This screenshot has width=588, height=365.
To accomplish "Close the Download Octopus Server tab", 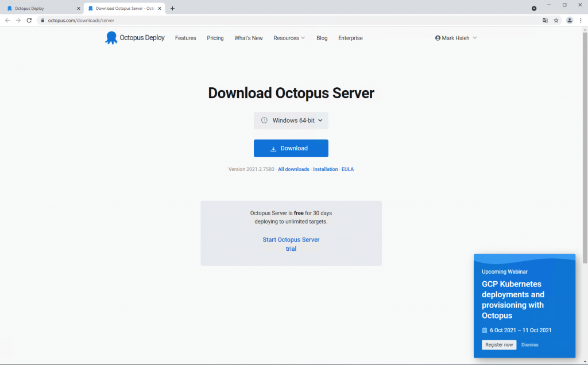I will (160, 8).
